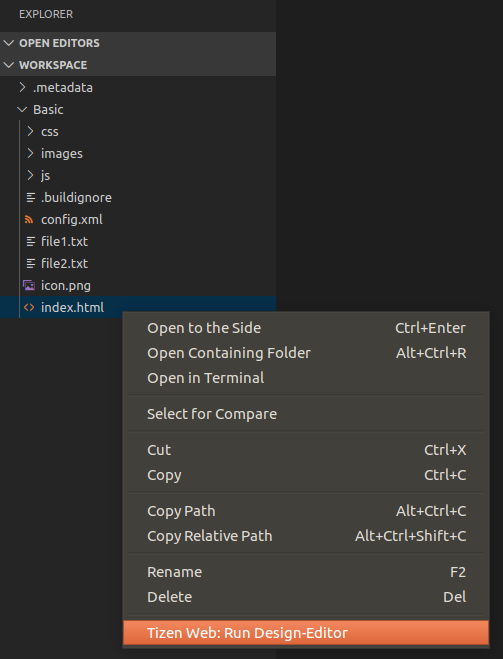Screen dimensions: 503x659
Task: Open the config.xml file name
Action: pos(72,219)
